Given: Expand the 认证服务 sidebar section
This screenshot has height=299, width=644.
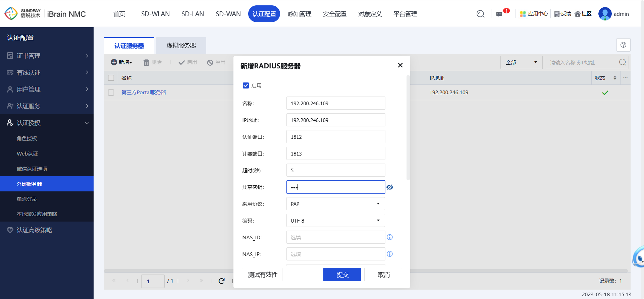Looking at the screenshot, I should click(47, 106).
